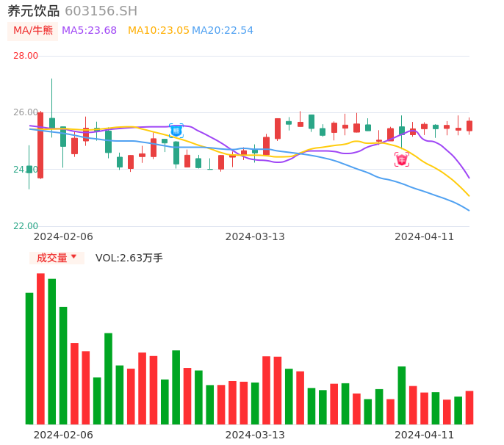Click the MA5:23.68 legend label

coord(89,31)
